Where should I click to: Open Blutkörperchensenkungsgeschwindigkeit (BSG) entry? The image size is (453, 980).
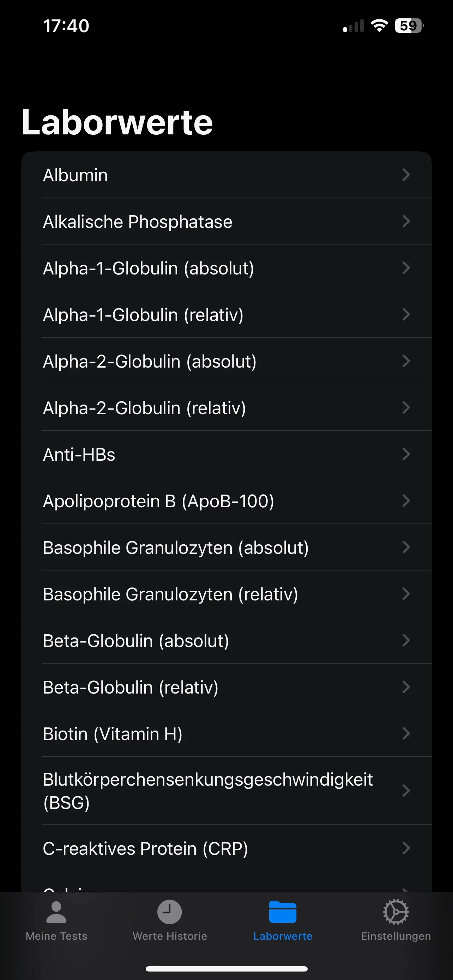[226, 791]
